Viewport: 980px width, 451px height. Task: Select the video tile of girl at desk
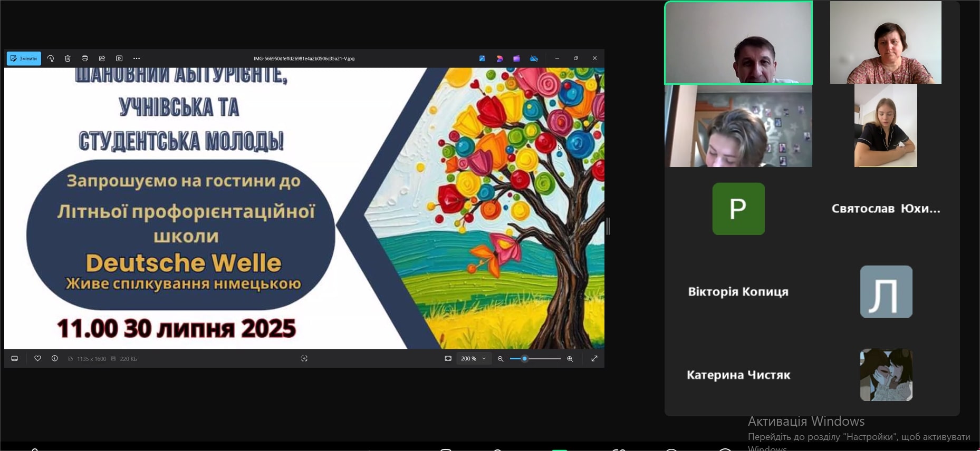click(886, 126)
